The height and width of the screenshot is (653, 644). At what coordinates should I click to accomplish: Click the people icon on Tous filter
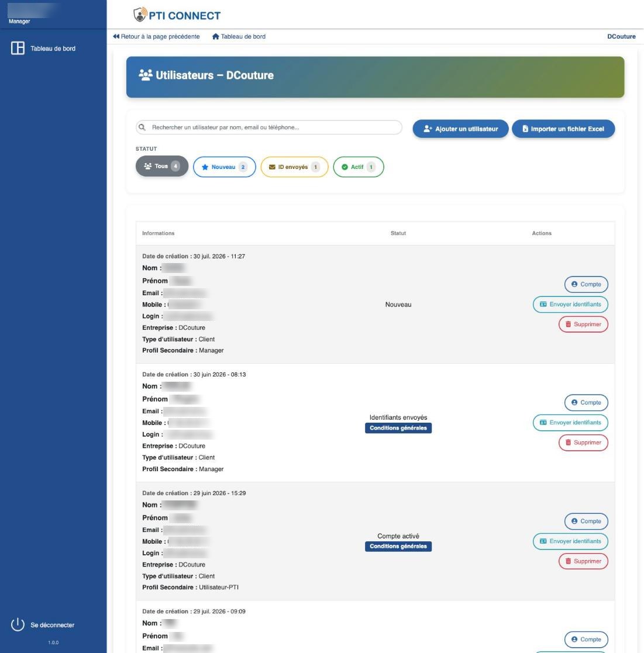pos(147,166)
